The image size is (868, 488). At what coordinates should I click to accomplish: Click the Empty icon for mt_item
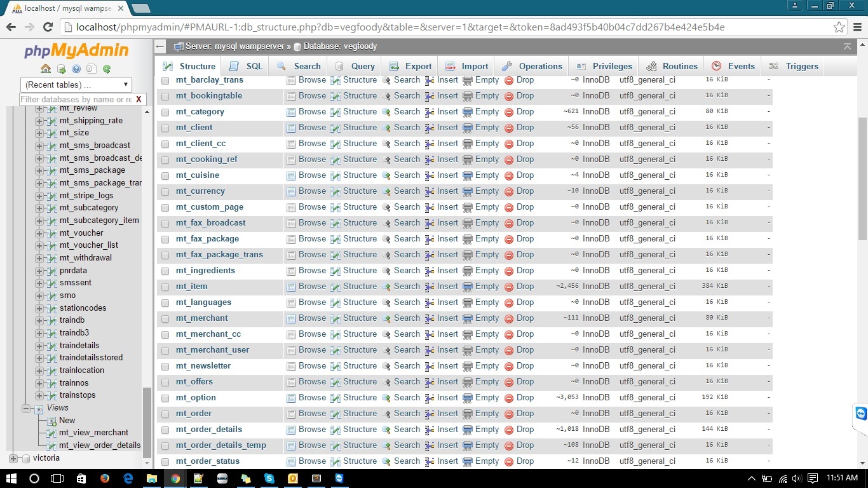coord(468,287)
